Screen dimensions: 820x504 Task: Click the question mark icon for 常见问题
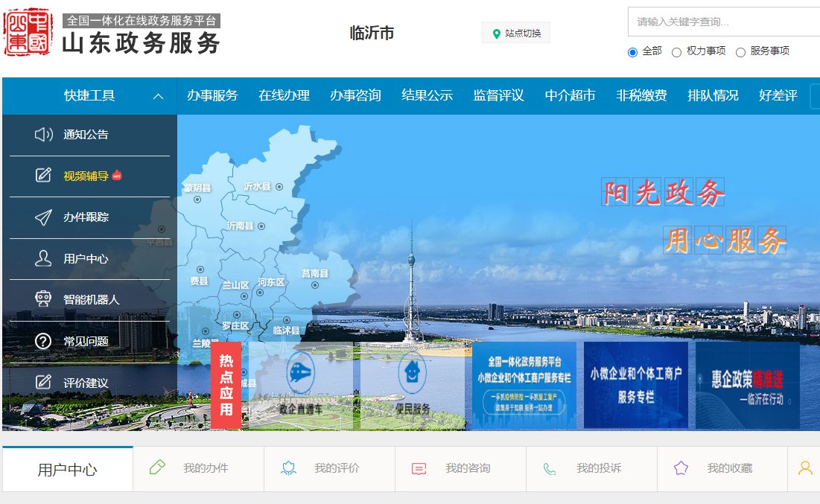pyautogui.click(x=43, y=341)
